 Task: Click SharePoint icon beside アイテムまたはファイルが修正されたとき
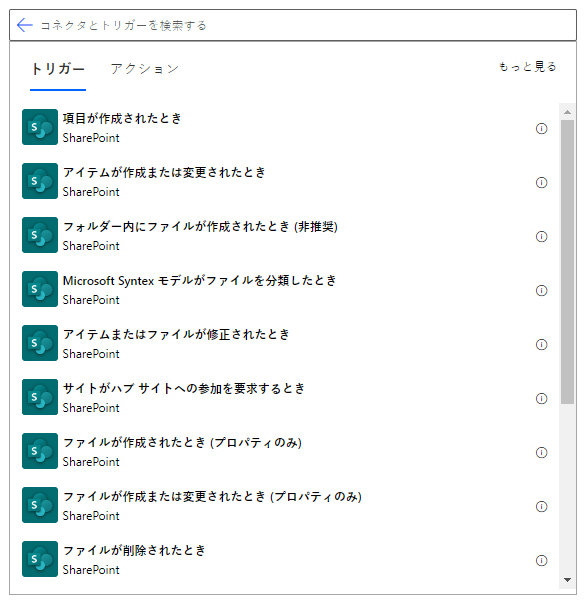point(40,343)
